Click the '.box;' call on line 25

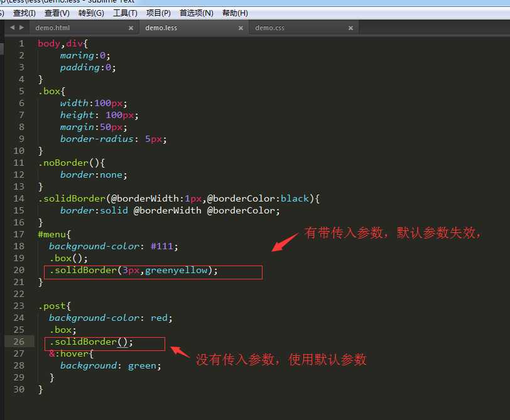pos(63,330)
